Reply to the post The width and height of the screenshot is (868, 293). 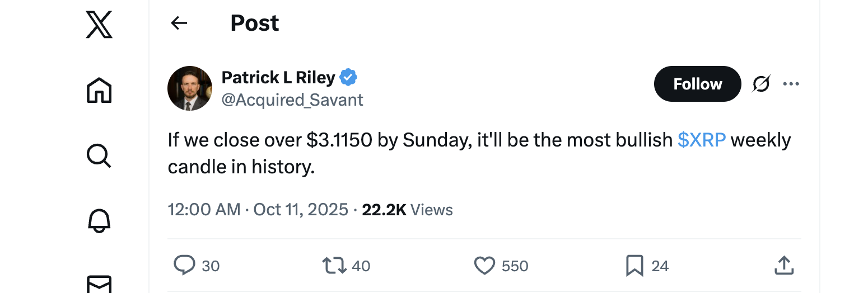click(x=184, y=266)
